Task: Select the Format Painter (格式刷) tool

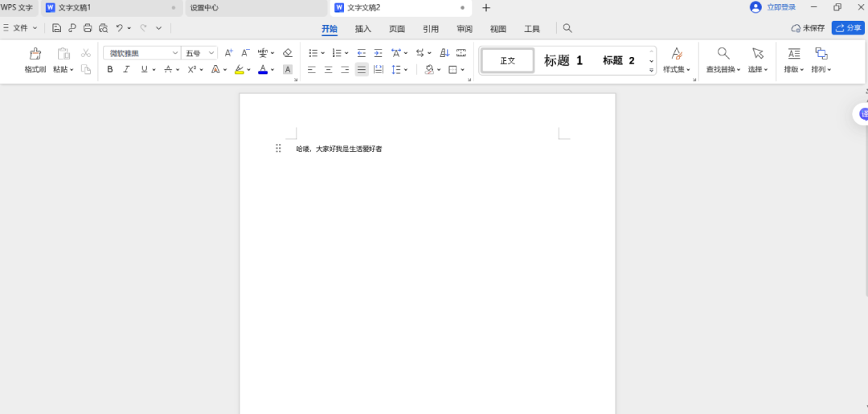Action: (35, 60)
